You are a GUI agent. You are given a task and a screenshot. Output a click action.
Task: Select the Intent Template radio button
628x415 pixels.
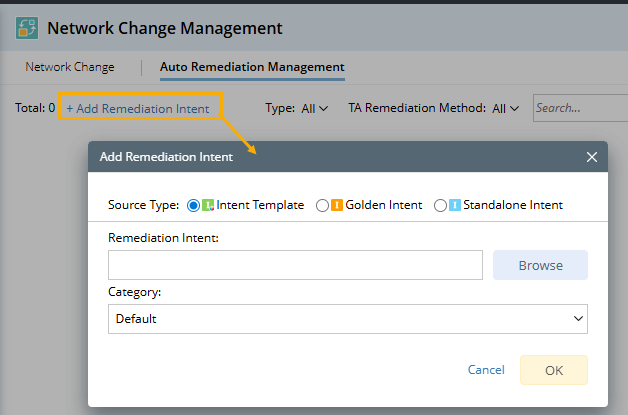194,205
